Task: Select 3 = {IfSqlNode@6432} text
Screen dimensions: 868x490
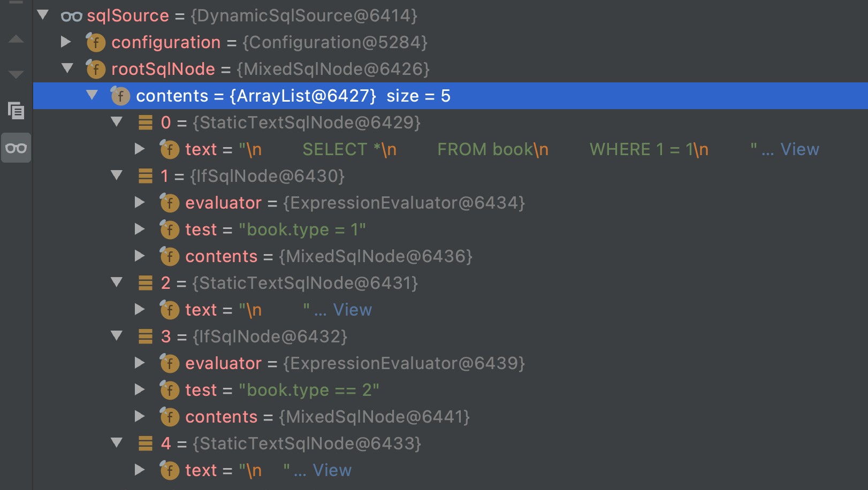Action: [254, 336]
